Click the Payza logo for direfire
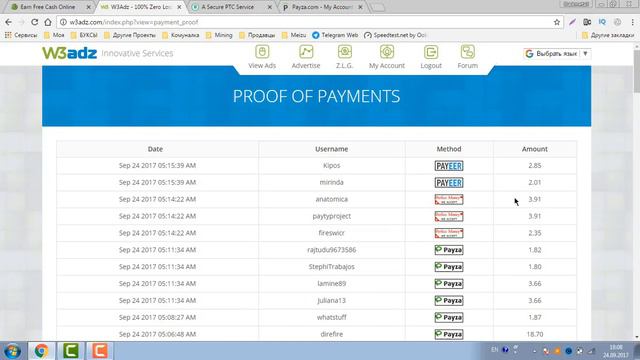 pos(449,334)
